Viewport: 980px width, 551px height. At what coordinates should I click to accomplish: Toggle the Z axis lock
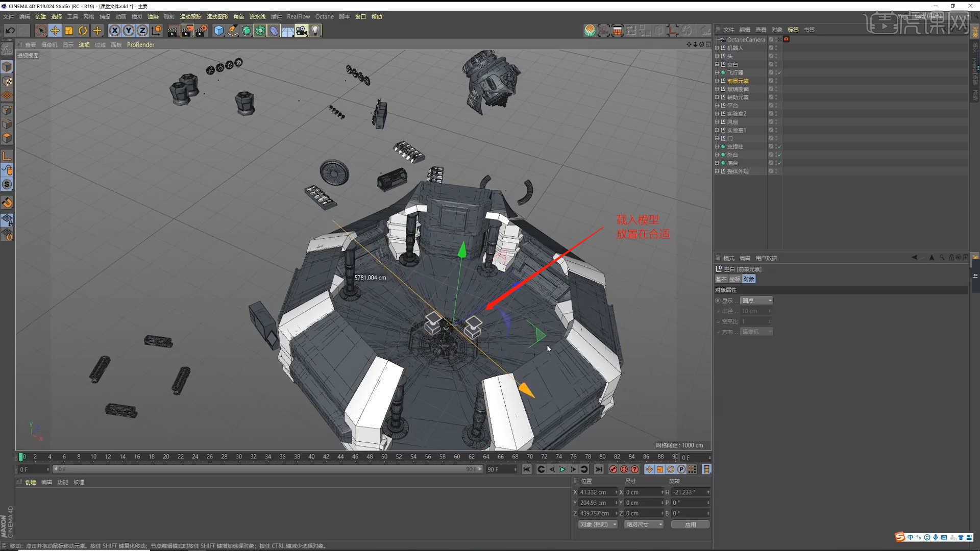coord(142,31)
